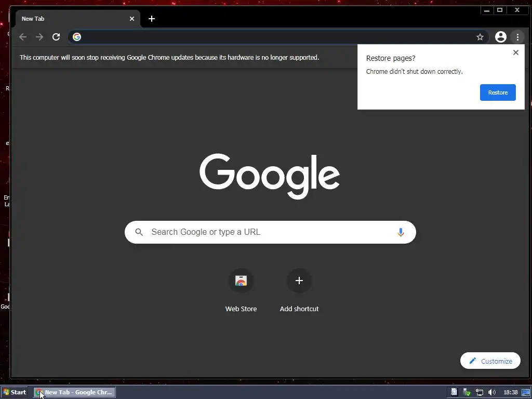
Task: Click the Web Store label
Action: (241, 309)
